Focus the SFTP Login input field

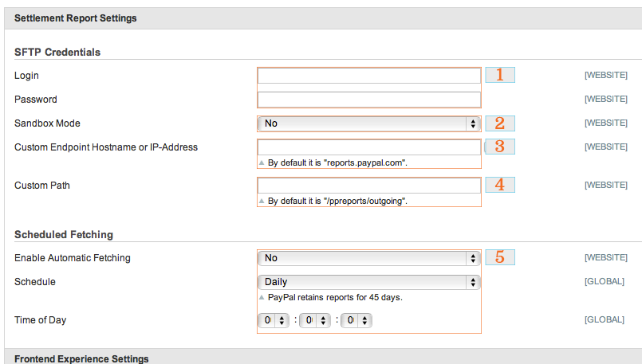pyautogui.click(x=369, y=76)
